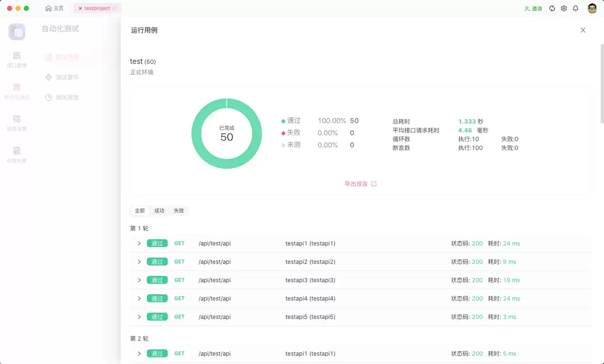Image resolution: width=604 pixels, height=364 pixels.
Task: Expand round 2 testapi1 row
Action: click(139, 354)
